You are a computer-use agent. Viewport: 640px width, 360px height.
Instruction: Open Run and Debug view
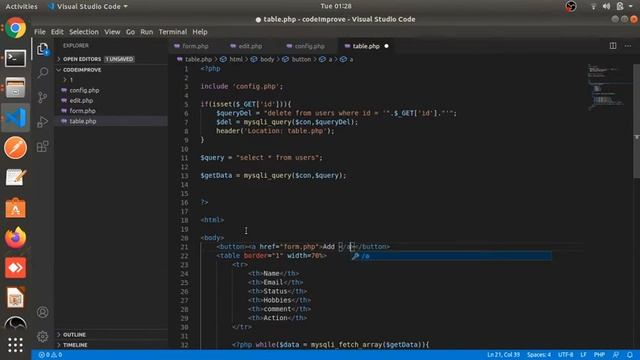(42, 122)
